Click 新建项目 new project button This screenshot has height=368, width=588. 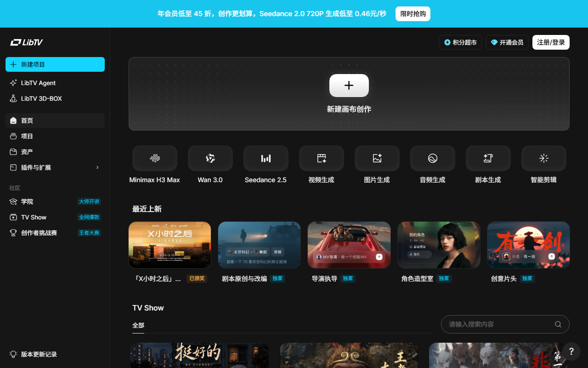pos(55,64)
